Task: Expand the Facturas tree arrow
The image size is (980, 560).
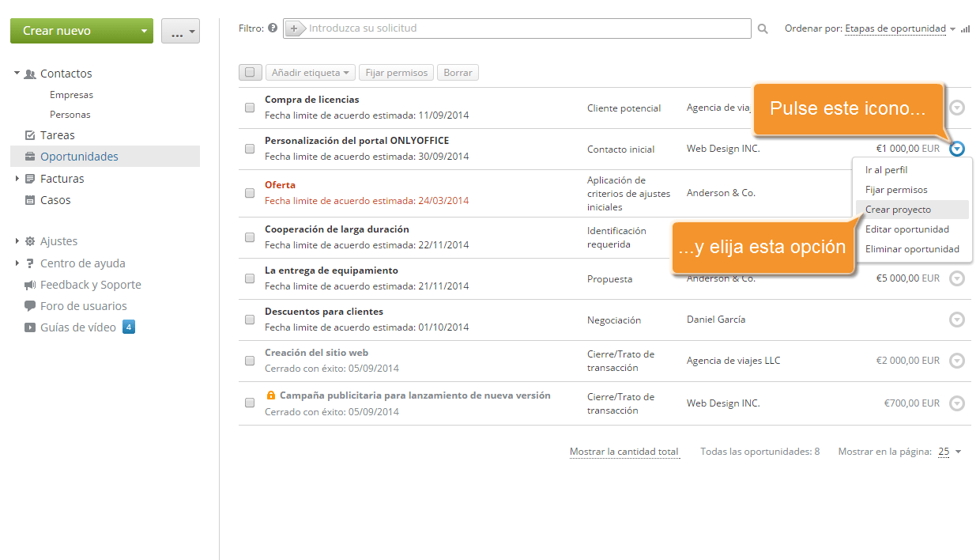Action: point(17,179)
